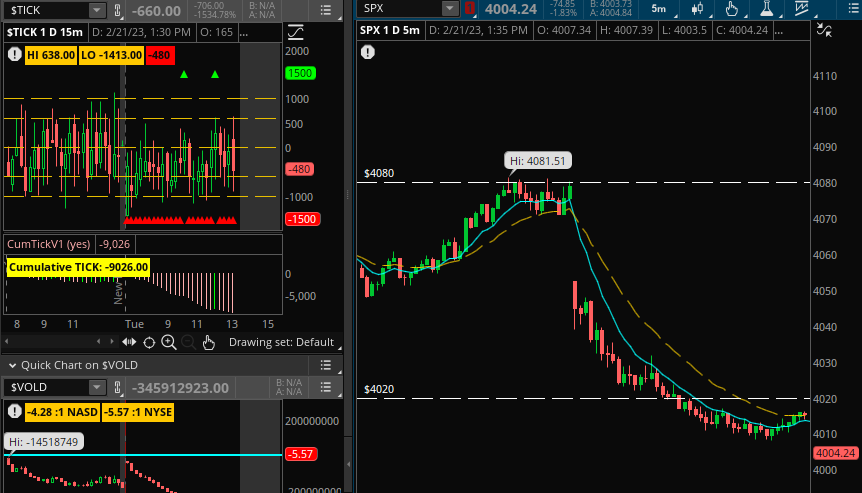Click the red -1500 price bubble
The width and height of the screenshot is (862, 493).
[302, 219]
